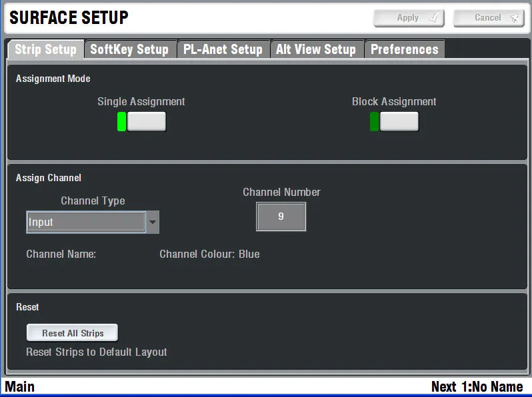Click the Assign Channel heading
This screenshot has height=397, width=532.
[x=49, y=178]
